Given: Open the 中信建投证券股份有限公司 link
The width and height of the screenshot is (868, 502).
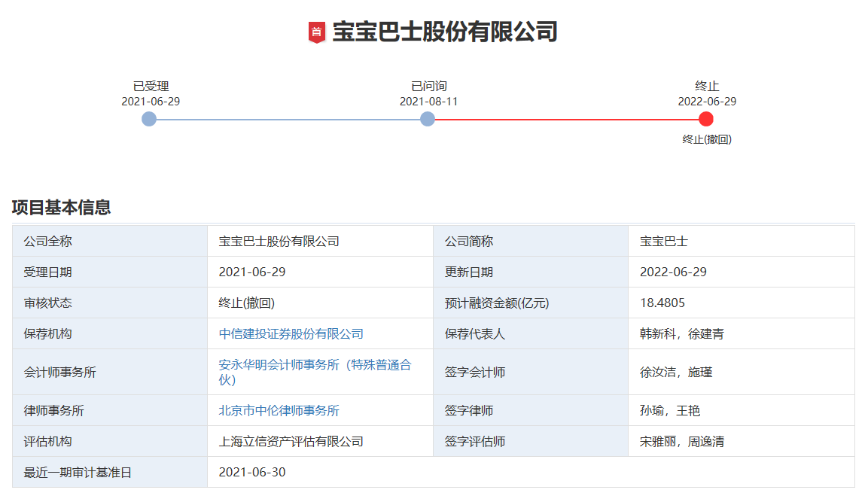Looking at the screenshot, I should pyautogui.click(x=291, y=333).
